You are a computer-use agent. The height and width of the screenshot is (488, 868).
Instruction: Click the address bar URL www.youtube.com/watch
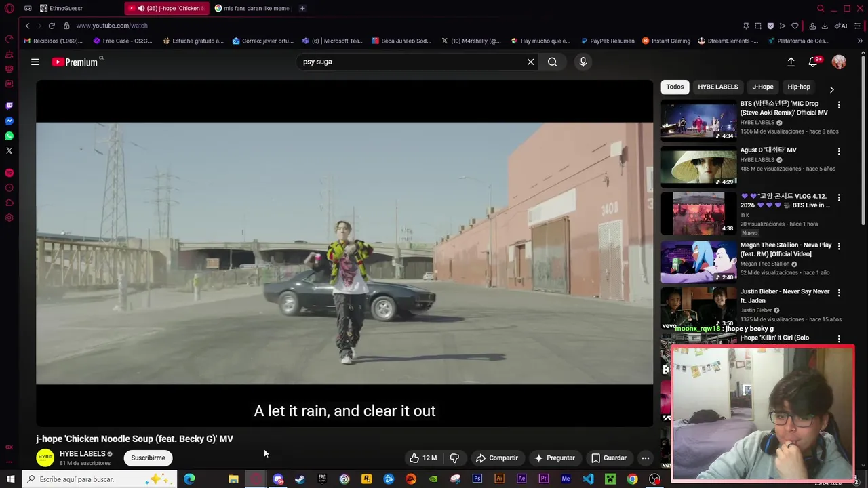[x=112, y=26]
